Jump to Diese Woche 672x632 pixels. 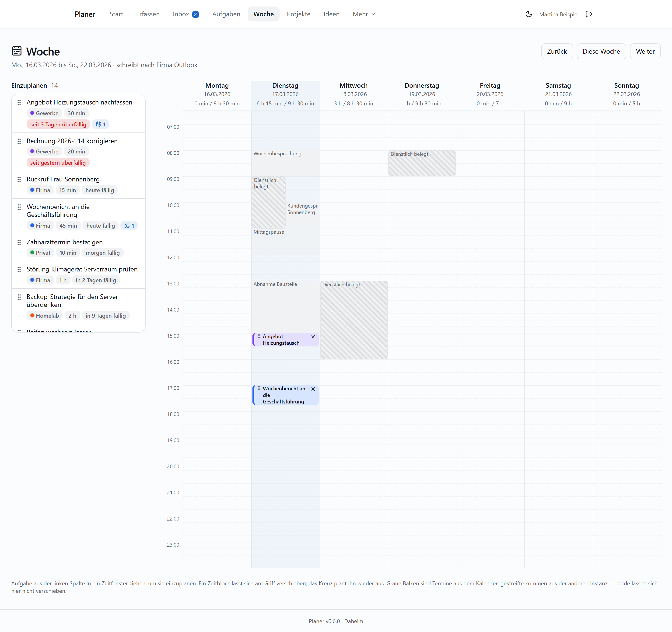click(x=601, y=51)
